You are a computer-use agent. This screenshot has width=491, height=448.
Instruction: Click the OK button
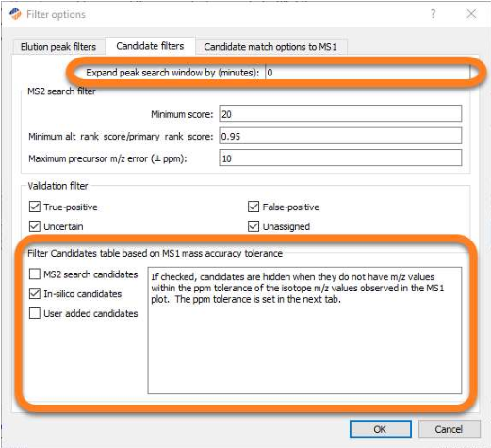381,429
